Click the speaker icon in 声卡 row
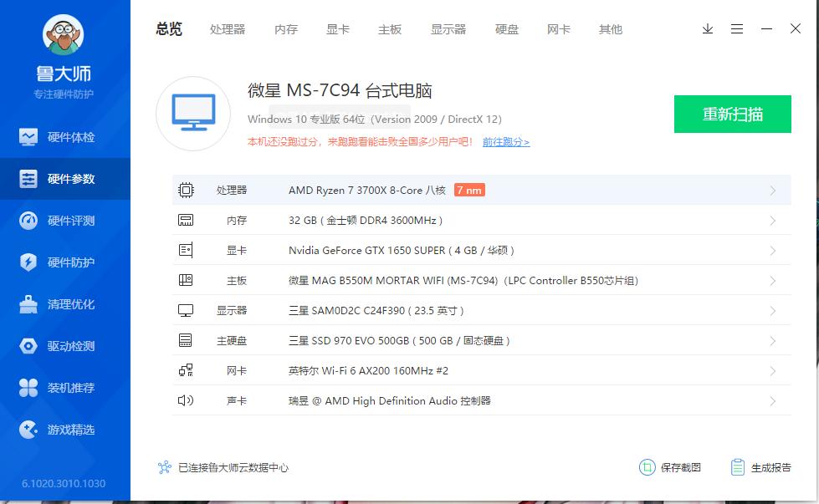Image resolution: width=819 pixels, height=504 pixels. pos(186,400)
